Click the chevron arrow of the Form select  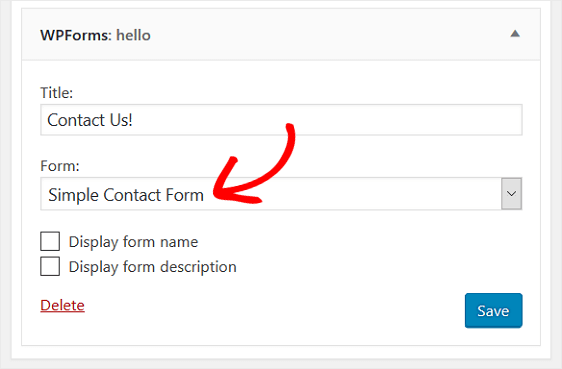pos(511,193)
